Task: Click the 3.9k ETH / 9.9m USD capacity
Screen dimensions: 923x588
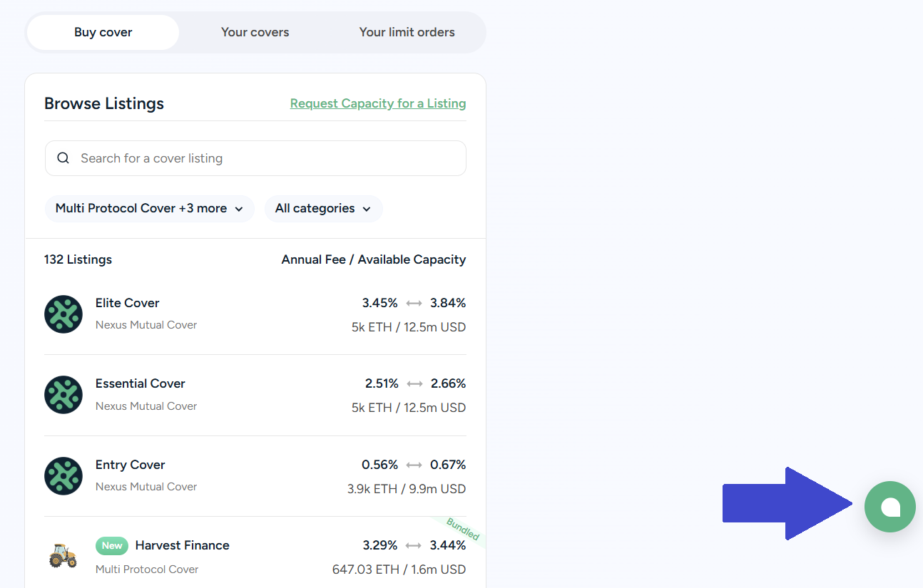Action: [407, 489]
